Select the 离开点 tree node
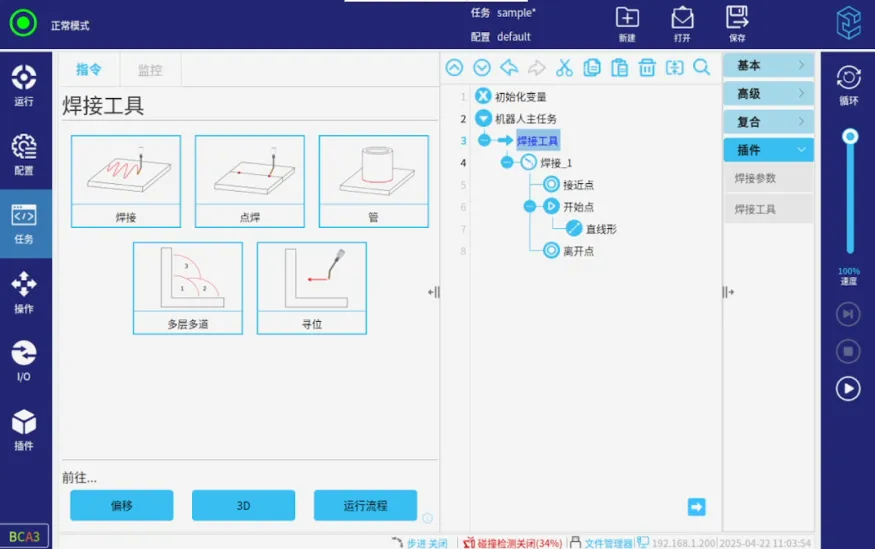 click(x=578, y=251)
